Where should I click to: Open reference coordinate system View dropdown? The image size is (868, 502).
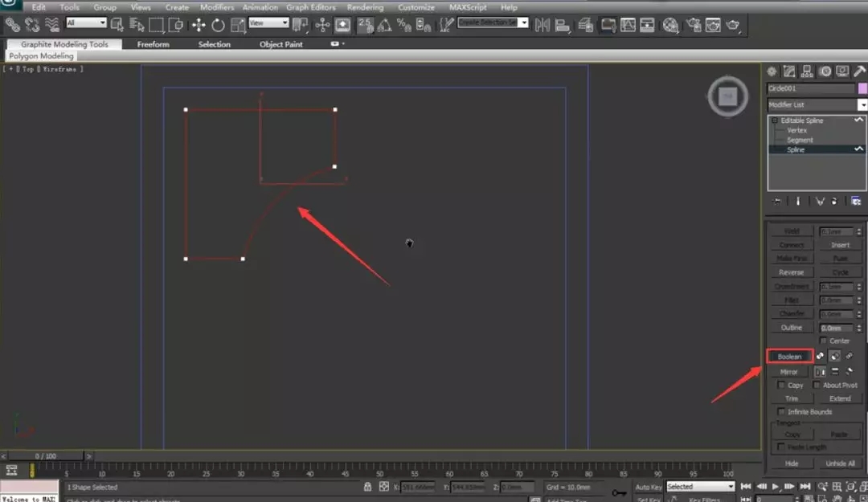[x=268, y=22]
